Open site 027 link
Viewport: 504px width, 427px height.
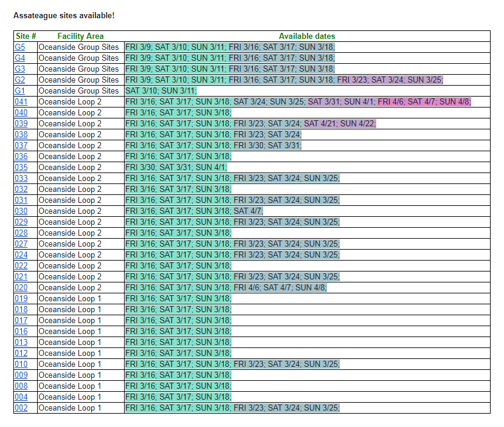point(21,244)
